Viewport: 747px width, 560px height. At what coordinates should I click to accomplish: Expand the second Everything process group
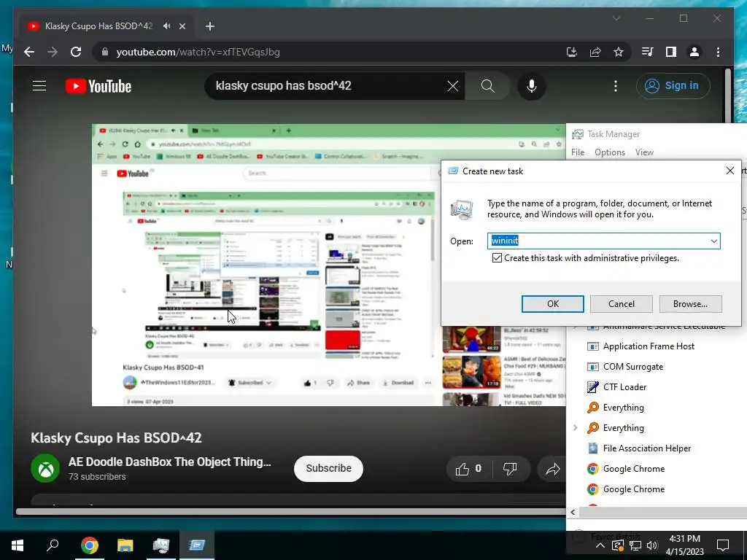[x=575, y=427]
